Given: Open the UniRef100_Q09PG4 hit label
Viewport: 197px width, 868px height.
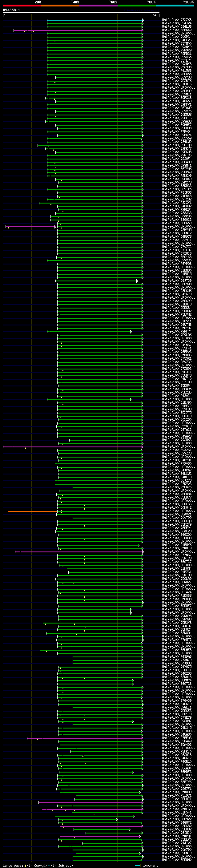Looking at the screenshot, I should 177,37.
